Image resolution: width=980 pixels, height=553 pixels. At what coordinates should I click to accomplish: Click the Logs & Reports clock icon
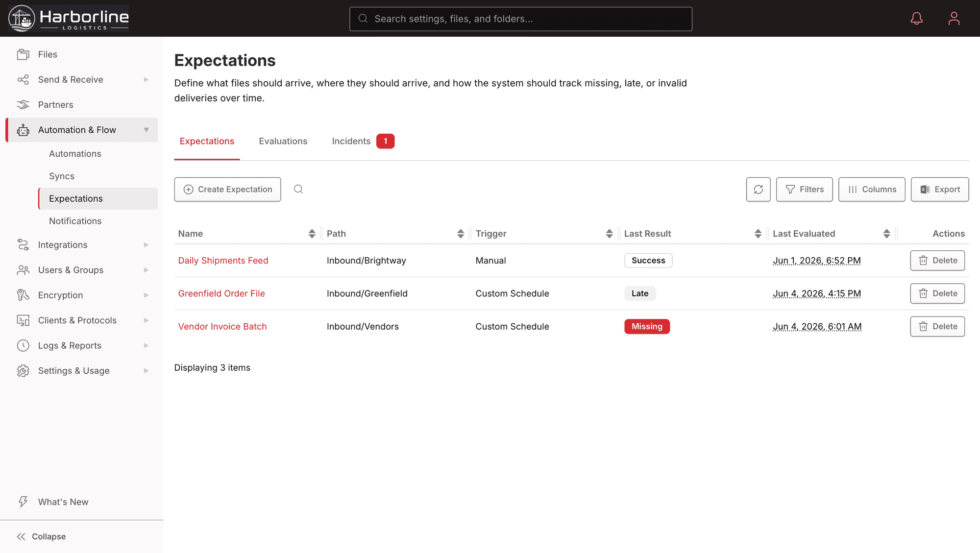23,345
